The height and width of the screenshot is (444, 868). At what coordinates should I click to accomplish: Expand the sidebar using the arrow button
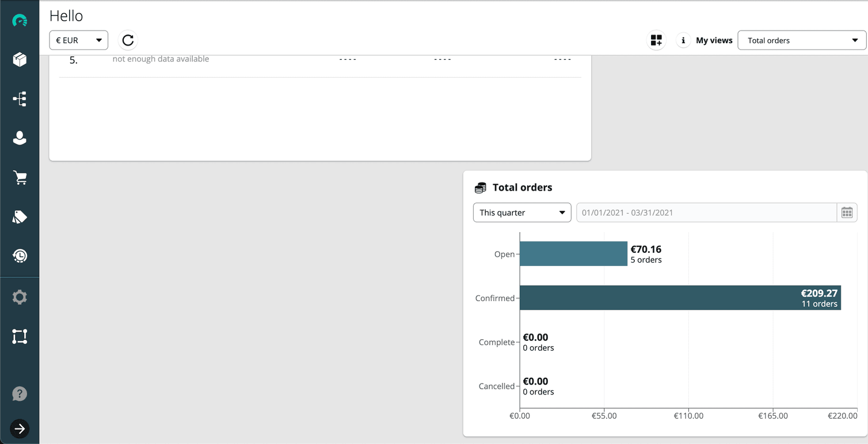(x=20, y=429)
